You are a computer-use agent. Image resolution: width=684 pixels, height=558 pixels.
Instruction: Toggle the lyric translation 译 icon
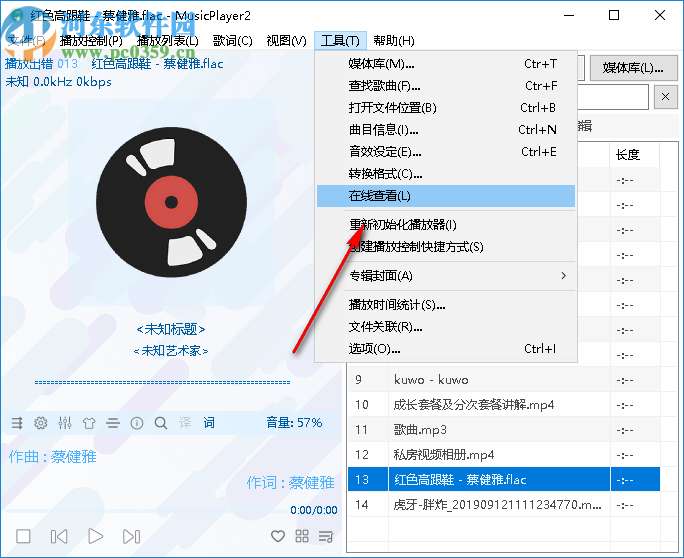click(x=185, y=423)
